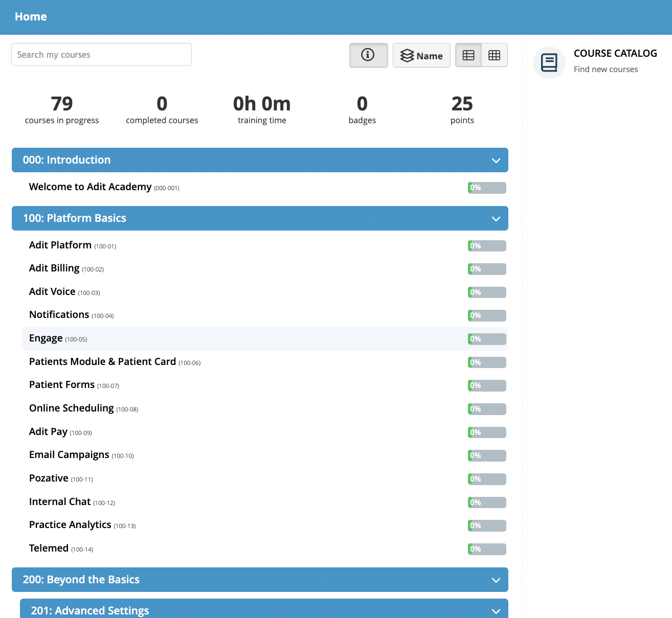Open Patients Module & Patient Card course
The width and height of the screenshot is (672, 618).
tap(103, 362)
